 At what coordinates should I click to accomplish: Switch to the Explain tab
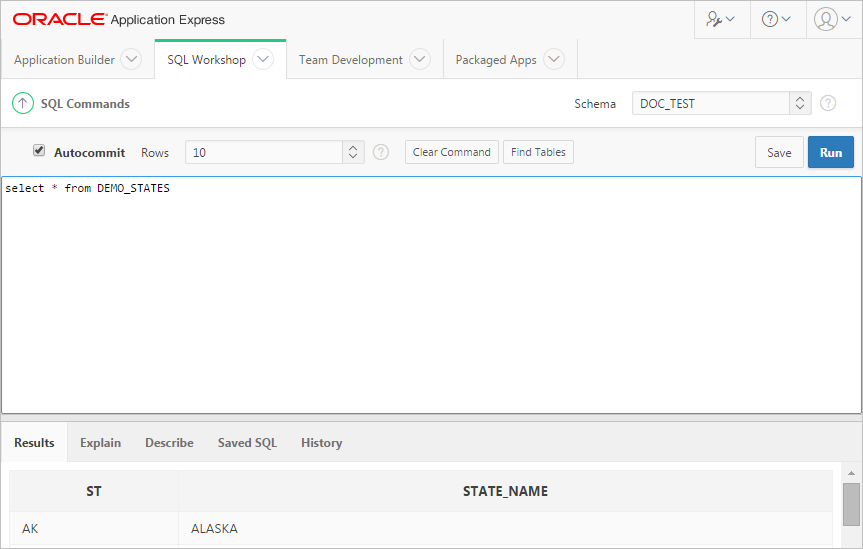[x=100, y=443]
